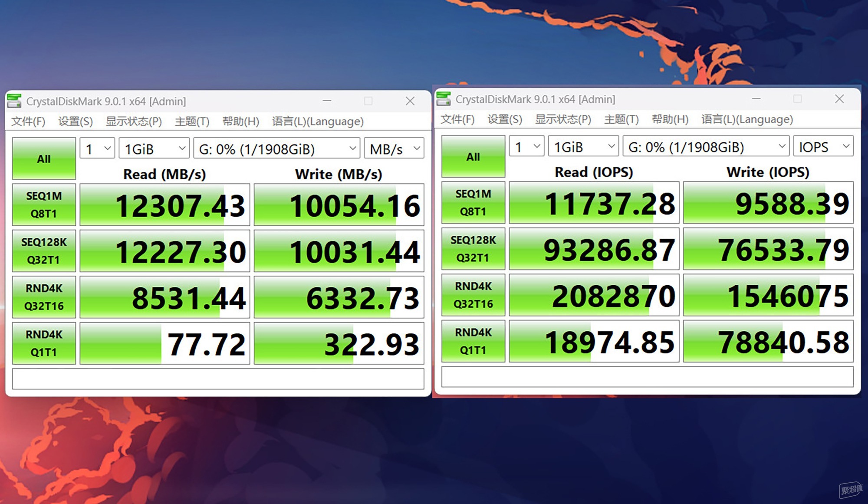Click the 1546075 write IOPS result
Screen dimensions: 868x504
pos(768,295)
